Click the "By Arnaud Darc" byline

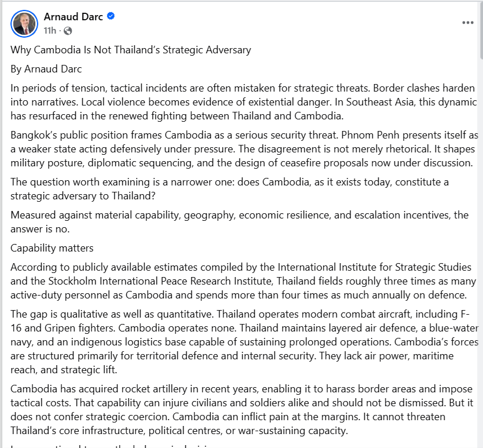pyautogui.click(x=46, y=70)
